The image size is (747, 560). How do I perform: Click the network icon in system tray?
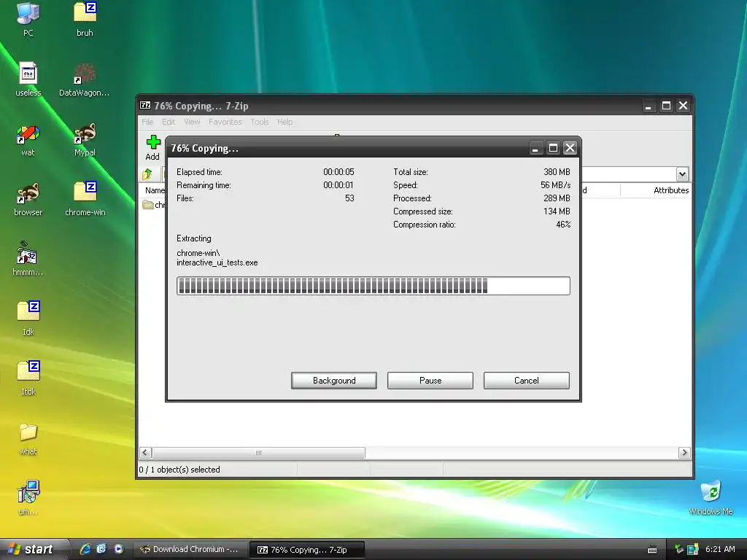click(x=693, y=549)
